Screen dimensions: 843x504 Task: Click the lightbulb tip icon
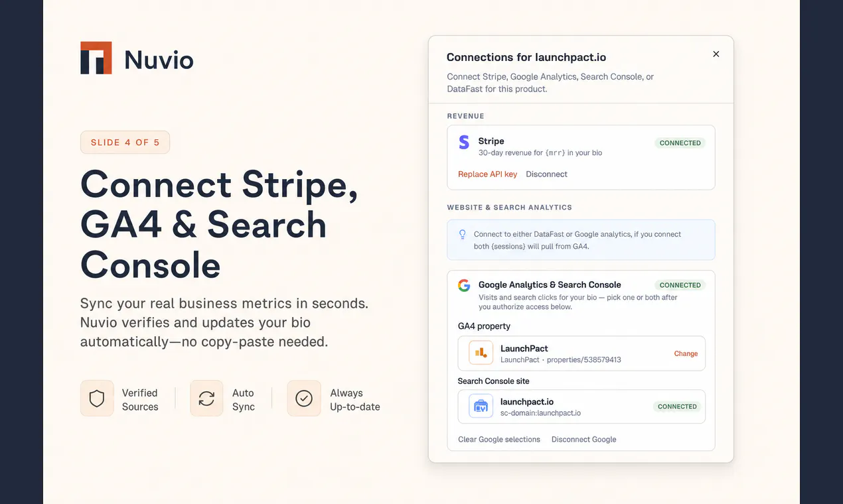(463, 234)
